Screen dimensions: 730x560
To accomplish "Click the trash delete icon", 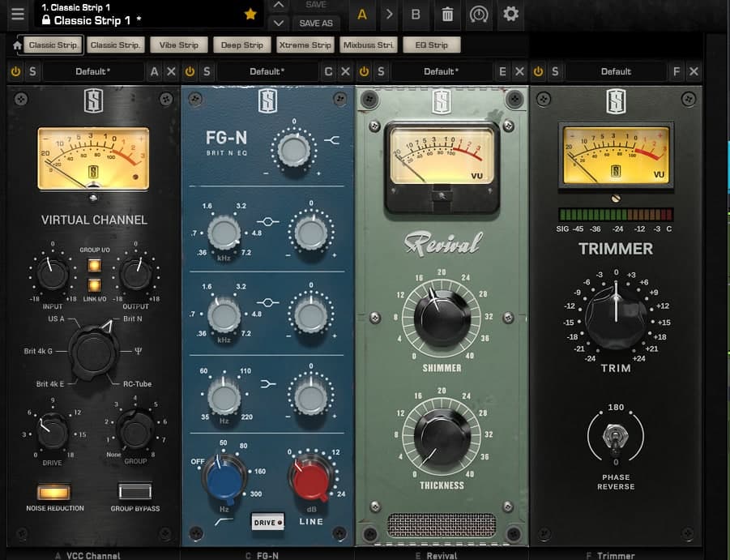I will click(447, 15).
